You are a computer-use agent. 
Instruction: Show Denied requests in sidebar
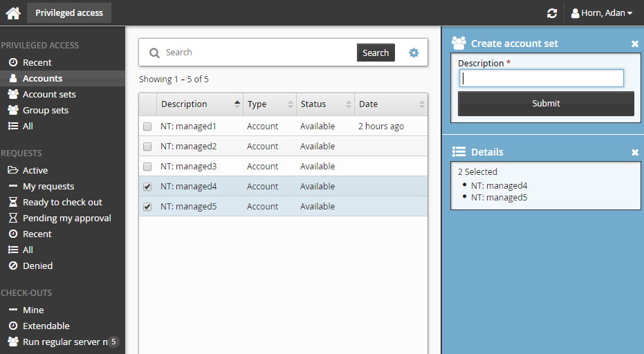[x=37, y=265]
